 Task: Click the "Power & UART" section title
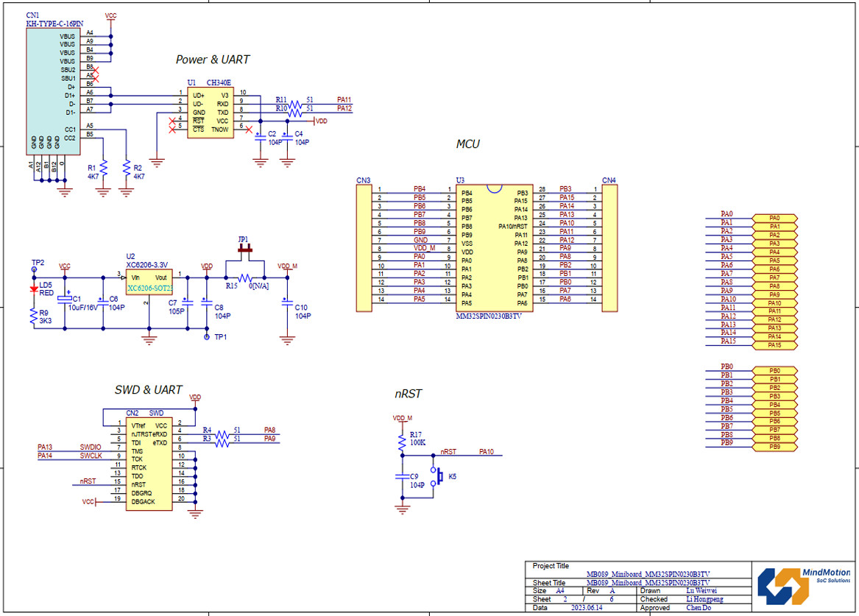(213, 60)
